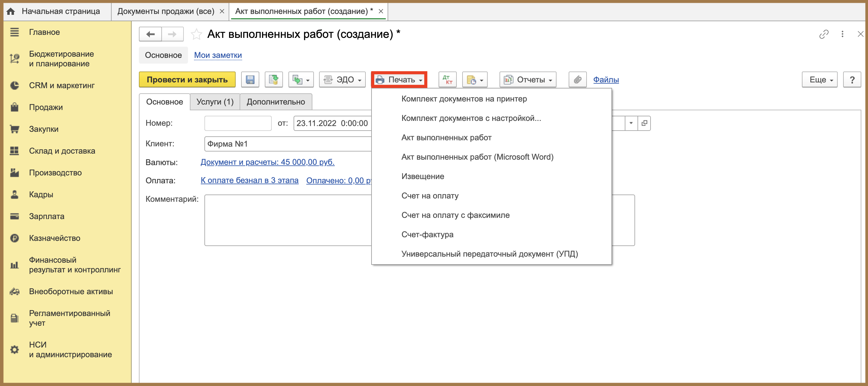Go forward with the right arrow button
868x386 pixels.
tap(172, 34)
